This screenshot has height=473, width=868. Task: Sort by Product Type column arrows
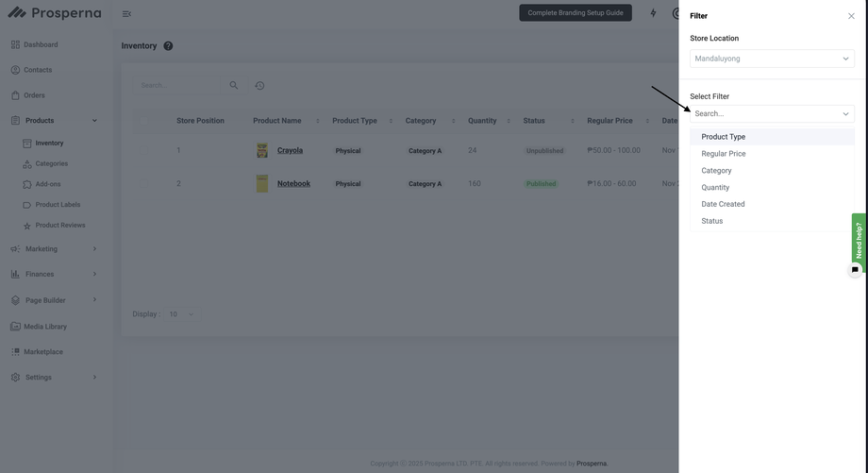[x=391, y=121]
